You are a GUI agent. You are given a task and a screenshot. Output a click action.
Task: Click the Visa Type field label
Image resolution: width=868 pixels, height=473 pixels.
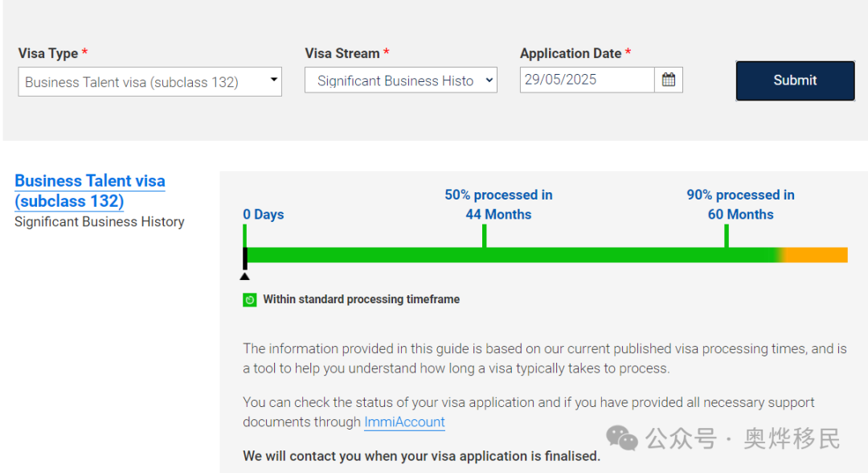48,53
